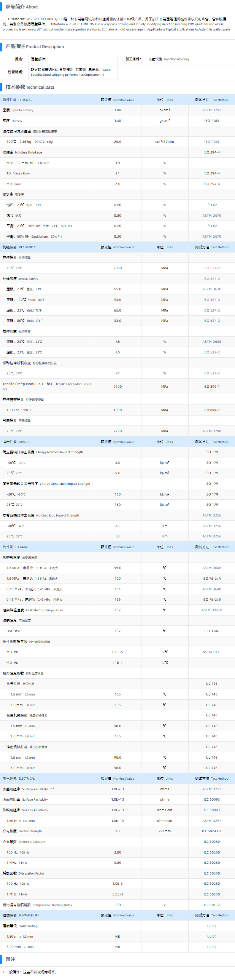The height and width of the screenshot is (980, 235).
Task: Click ISO 75-2/A test method cell
Action: 211,579
